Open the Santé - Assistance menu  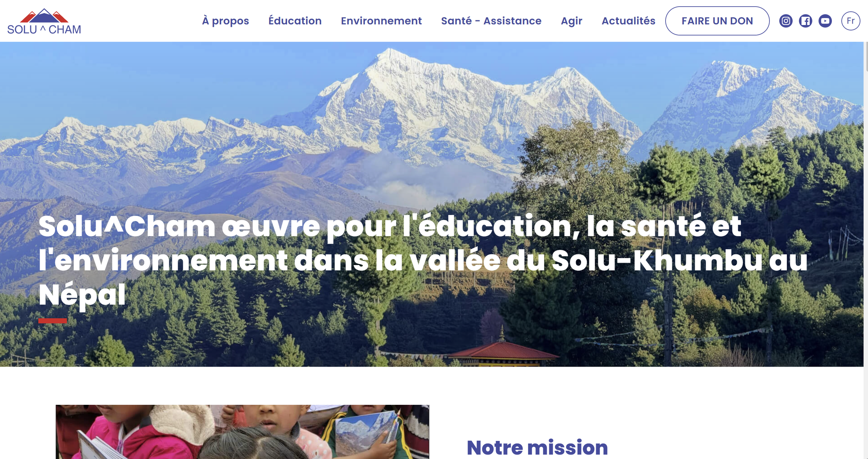tap(491, 21)
